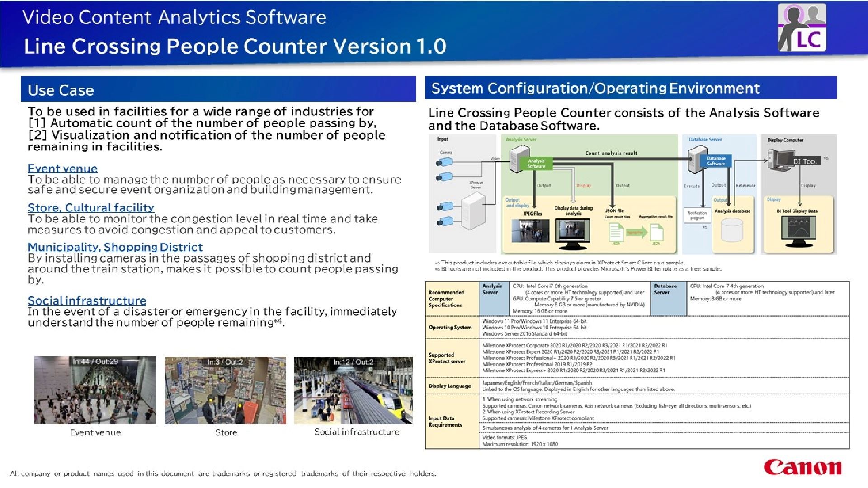Click the System Configuration/Operating Environment header
Image resolution: width=868 pixels, height=488 pixels.
(631, 88)
